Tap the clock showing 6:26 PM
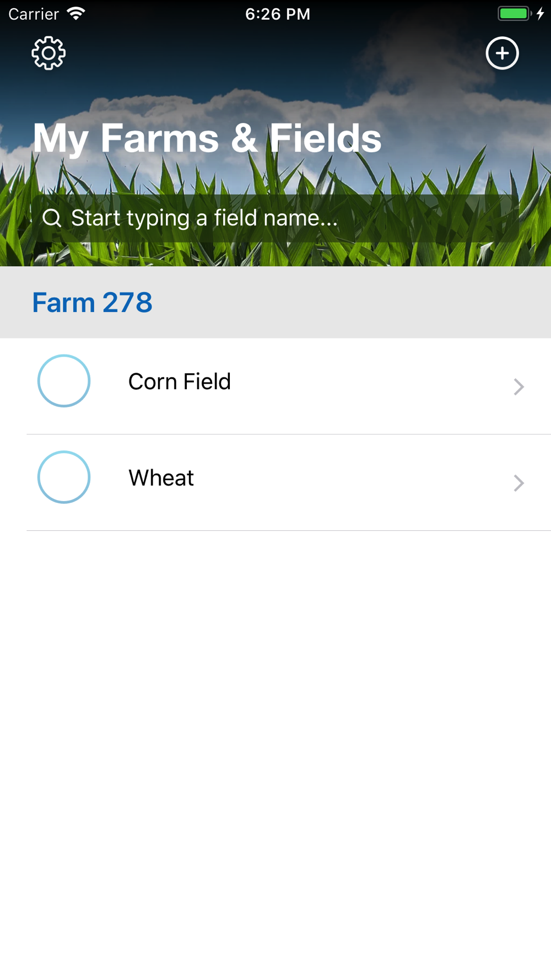This screenshot has height=980, width=551. (278, 14)
